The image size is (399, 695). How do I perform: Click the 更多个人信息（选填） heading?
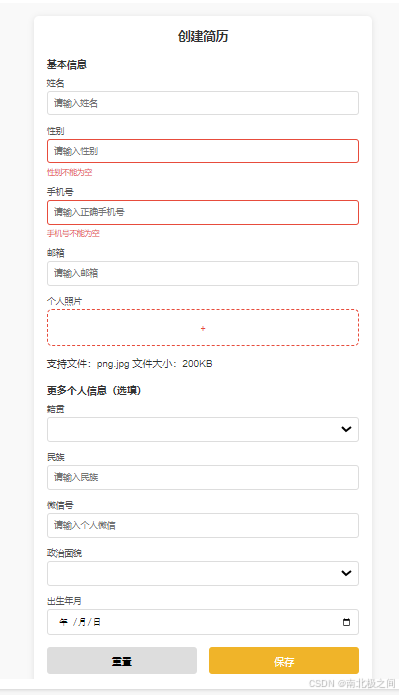click(94, 390)
